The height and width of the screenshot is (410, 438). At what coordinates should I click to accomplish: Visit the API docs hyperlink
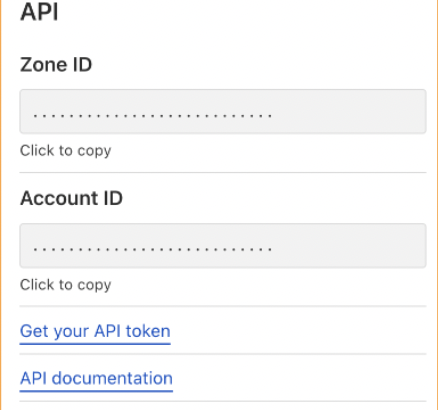tap(96, 378)
